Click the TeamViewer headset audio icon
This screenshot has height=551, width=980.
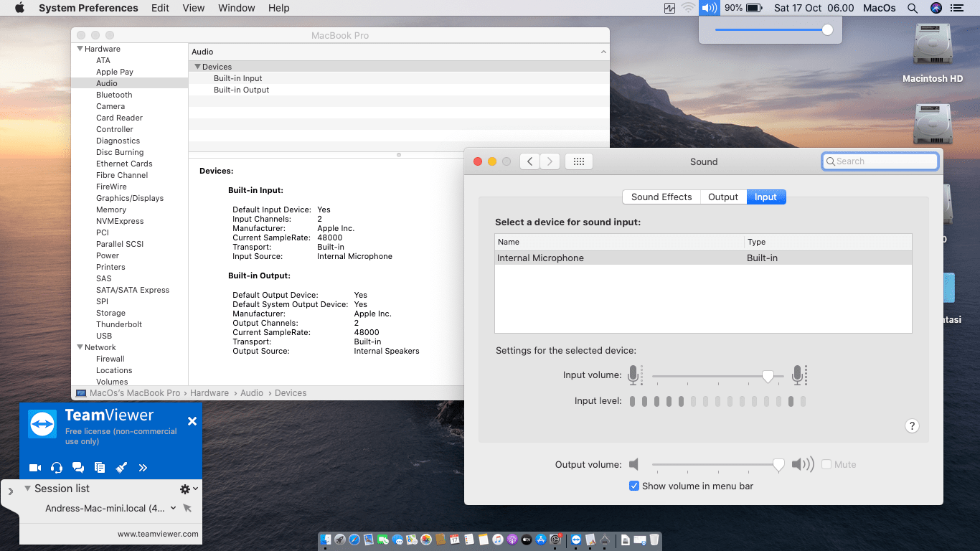pos(57,468)
